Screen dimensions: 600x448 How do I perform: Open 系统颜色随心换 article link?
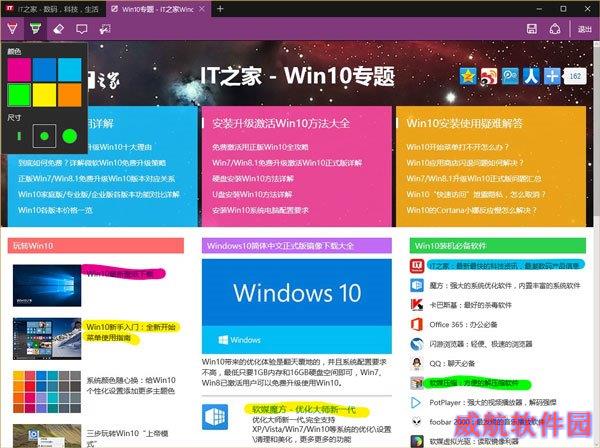click(131, 385)
